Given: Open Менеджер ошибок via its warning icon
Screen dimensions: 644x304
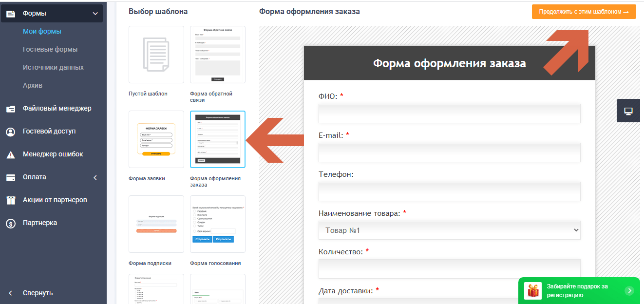Looking at the screenshot, I should coord(11,154).
